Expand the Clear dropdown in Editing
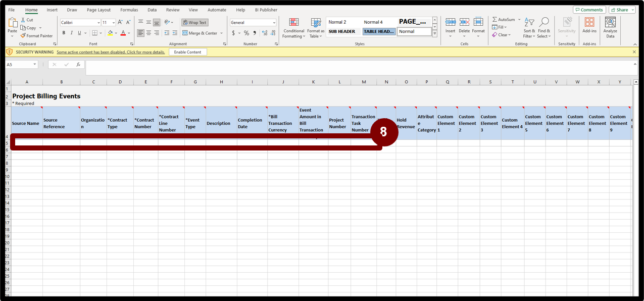 click(x=510, y=35)
